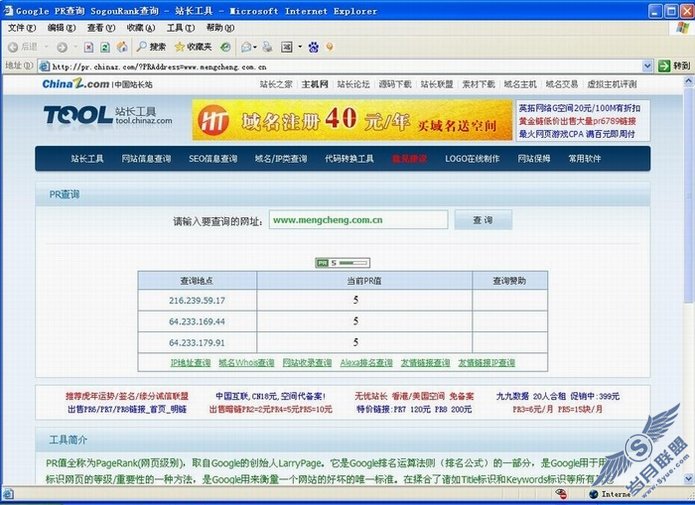Image resolution: width=695 pixels, height=505 pixels.
Task: Select the SEO信息查询 navigation tab
Action: click(213, 158)
